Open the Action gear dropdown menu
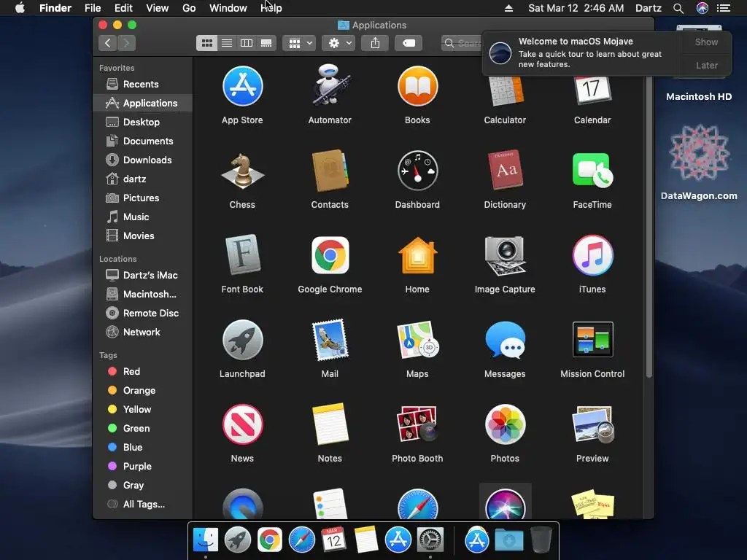This screenshot has width=747, height=560. [x=338, y=43]
